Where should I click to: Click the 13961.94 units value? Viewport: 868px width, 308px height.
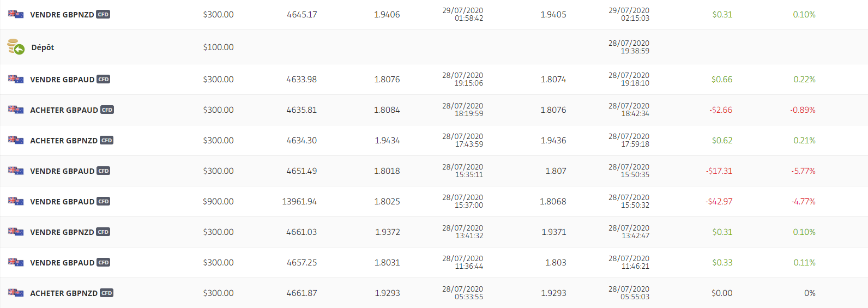click(x=299, y=202)
